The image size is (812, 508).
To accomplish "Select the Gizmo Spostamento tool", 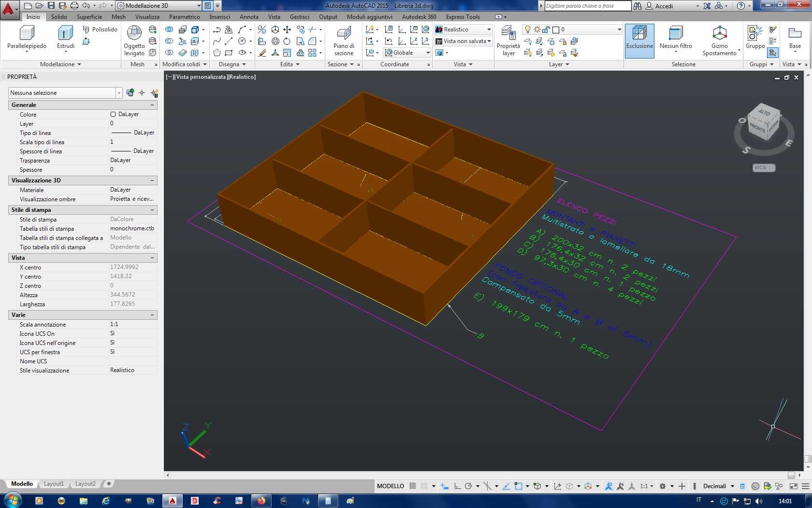I will click(x=720, y=41).
